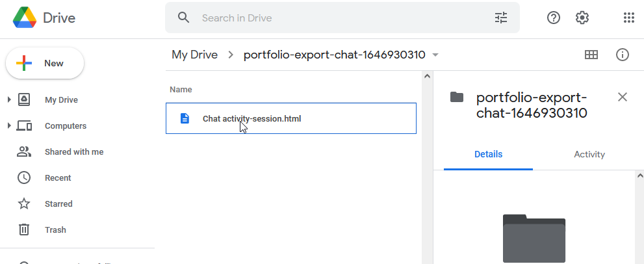Screen dimensions: 644x264
Task: Open the Settings gear icon
Action: point(582,18)
